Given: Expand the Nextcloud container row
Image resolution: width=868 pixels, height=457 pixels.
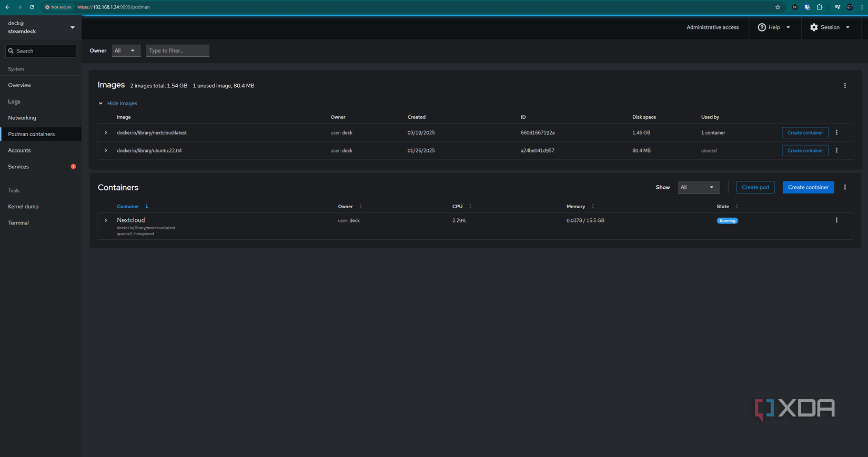Looking at the screenshot, I should pos(106,220).
